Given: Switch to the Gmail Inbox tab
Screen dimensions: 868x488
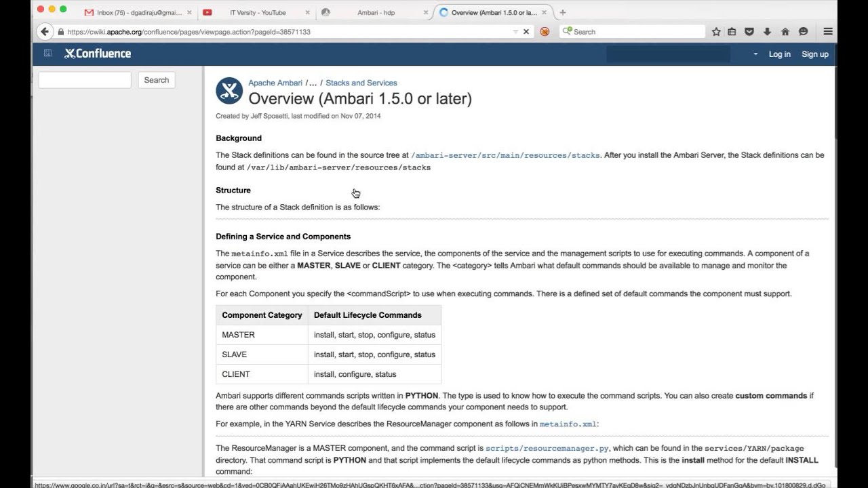Looking at the screenshot, I should tap(138, 12).
